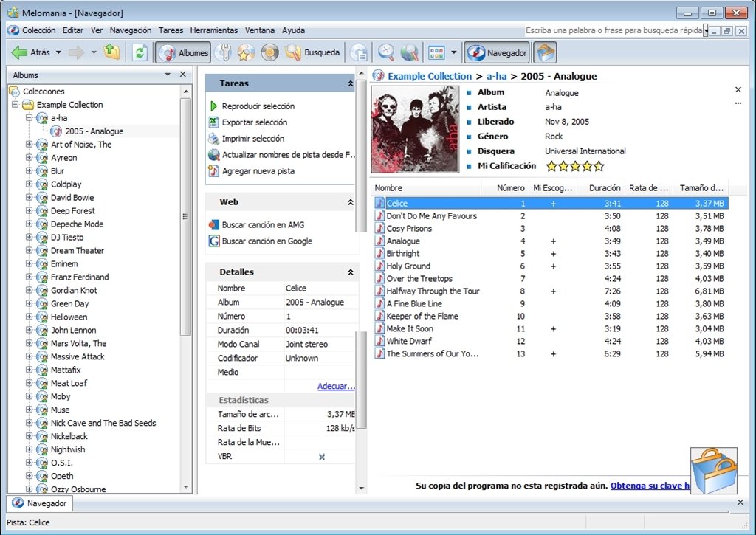Screen dimensions: 756x535
Task: Open the Tareas menu
Action: point(171,30)
